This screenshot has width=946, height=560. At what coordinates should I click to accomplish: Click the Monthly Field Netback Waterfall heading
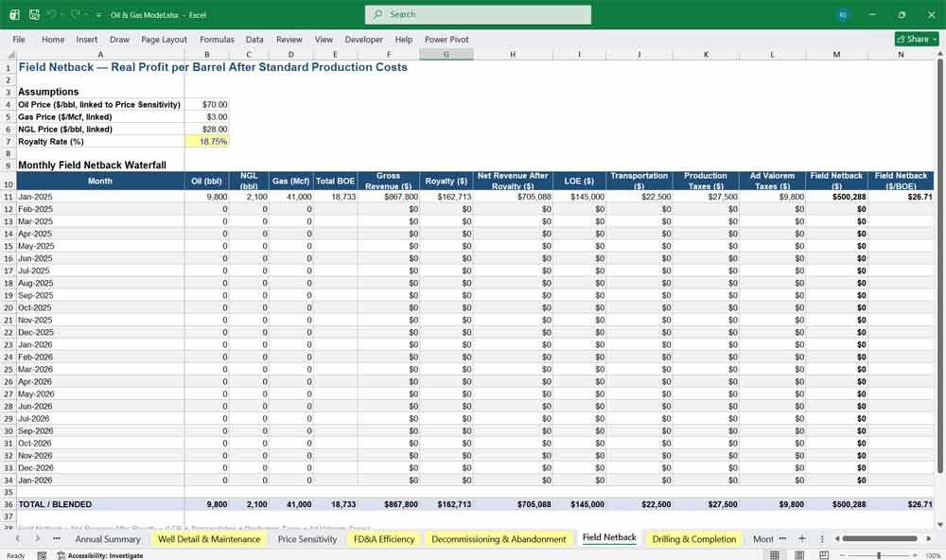pos(93,165)
